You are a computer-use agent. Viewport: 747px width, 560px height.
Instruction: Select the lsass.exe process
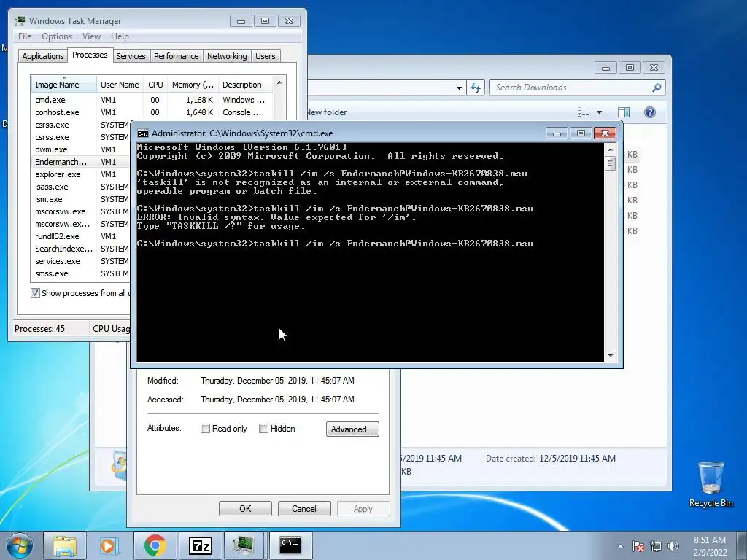(x=81, y=187)
